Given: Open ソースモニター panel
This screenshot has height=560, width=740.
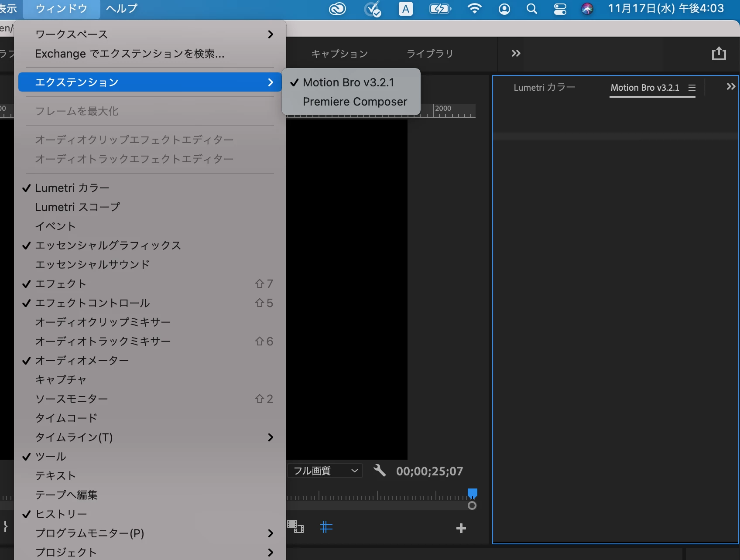Looking at the screenshot, I should tap(150, 399).
